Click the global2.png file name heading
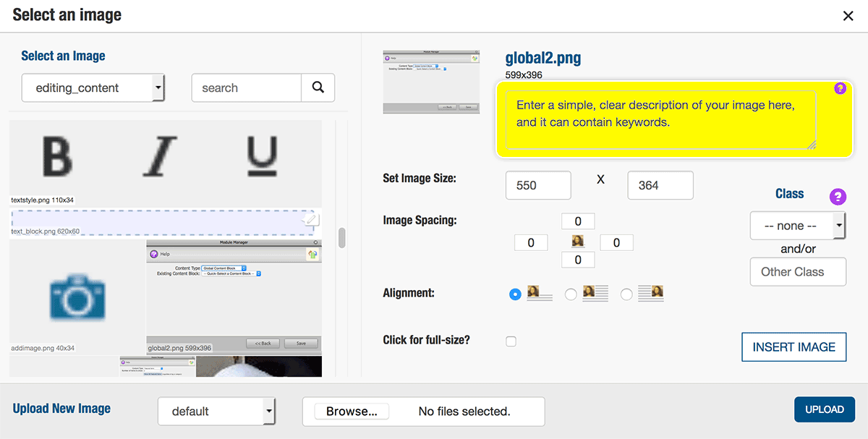 [x=542, y=58]
